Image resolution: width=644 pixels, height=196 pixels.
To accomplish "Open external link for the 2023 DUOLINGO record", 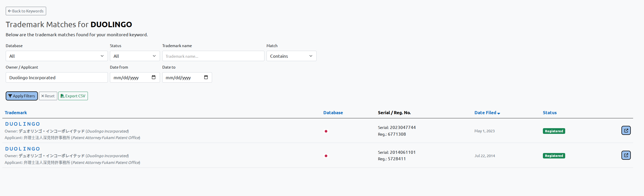I will tap(626, 130).
